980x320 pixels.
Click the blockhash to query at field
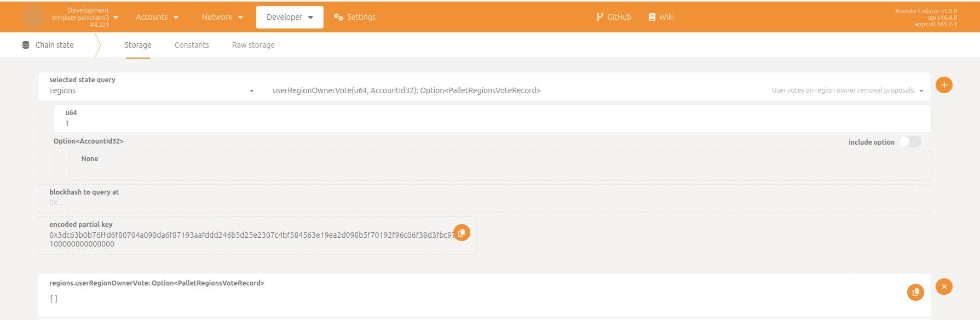point(484,202)
